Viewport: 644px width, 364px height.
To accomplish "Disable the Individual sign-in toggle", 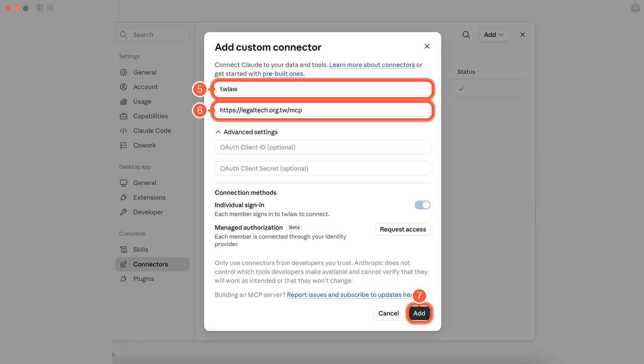I will [x=423, y=205].
